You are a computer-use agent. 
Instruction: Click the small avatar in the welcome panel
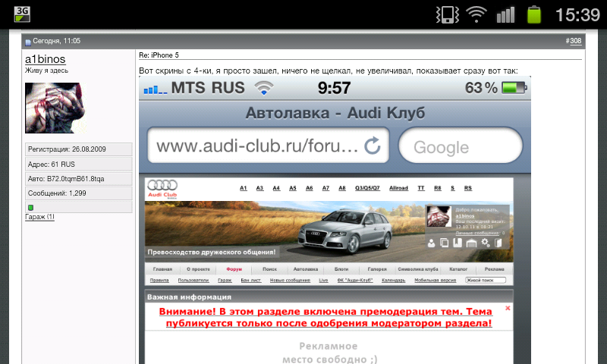[439, 216]
